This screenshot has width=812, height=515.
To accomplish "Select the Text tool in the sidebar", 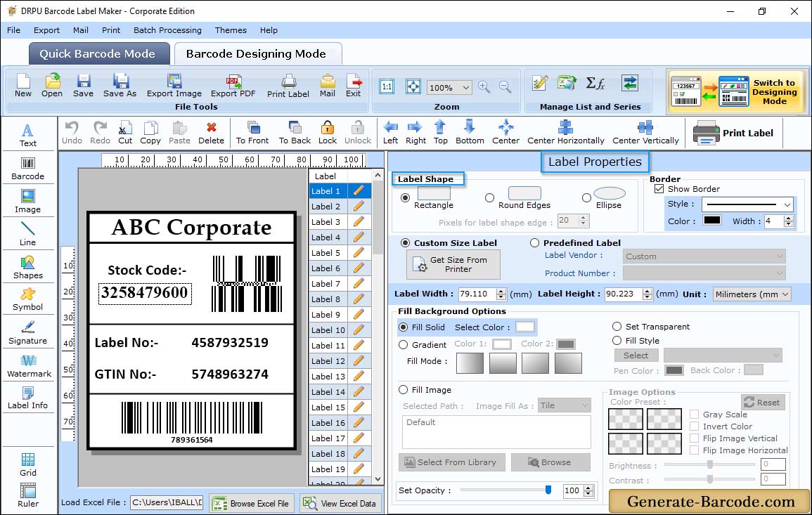I will click(x=28, y=135).
